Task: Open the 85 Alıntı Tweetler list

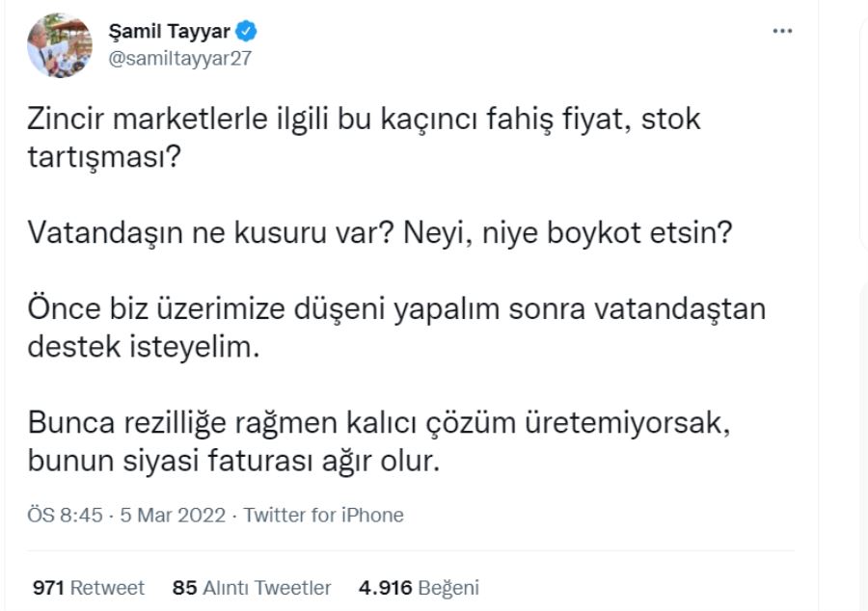Action: [252, 587]
